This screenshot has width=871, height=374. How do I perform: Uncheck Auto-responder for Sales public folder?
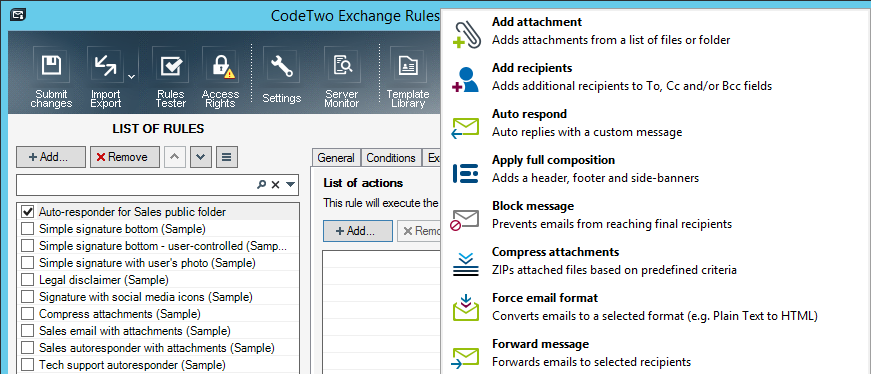pos(27,212)
